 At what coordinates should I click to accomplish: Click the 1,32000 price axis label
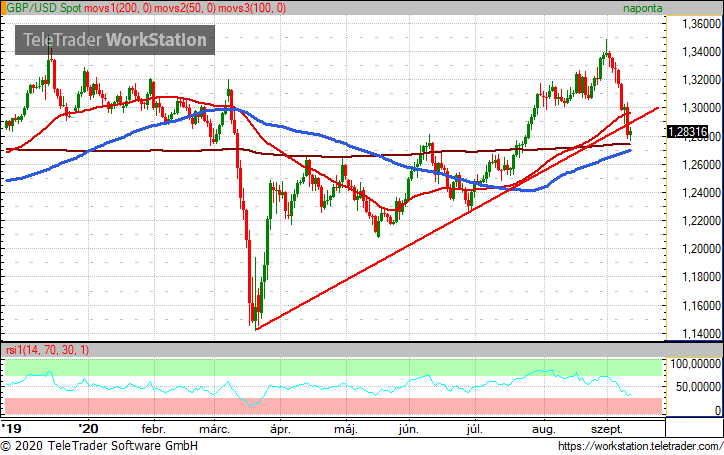tap(701, 80)
